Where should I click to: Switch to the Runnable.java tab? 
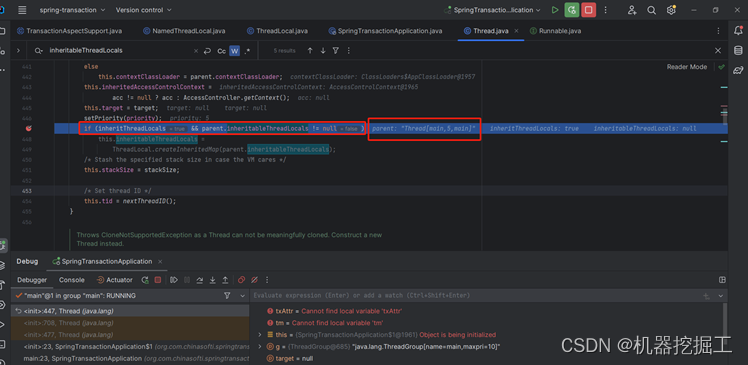coord(556,31)
